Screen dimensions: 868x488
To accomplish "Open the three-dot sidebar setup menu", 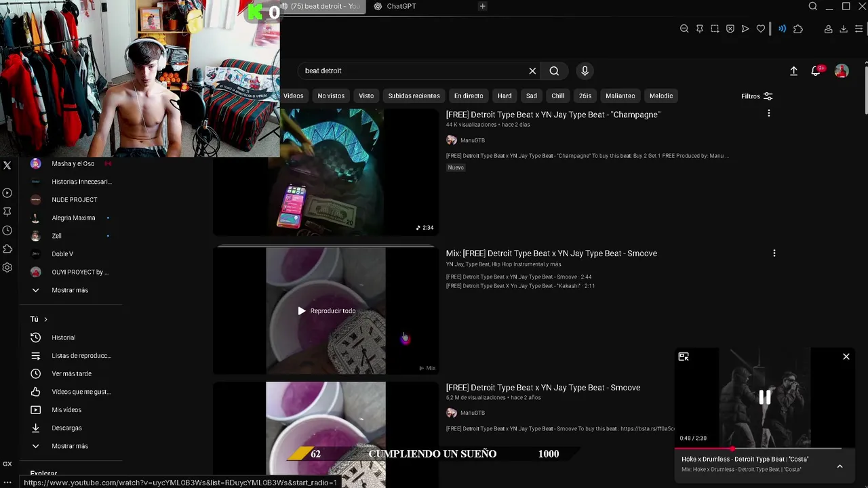I will pyautogui.click(x=7, y=483).
